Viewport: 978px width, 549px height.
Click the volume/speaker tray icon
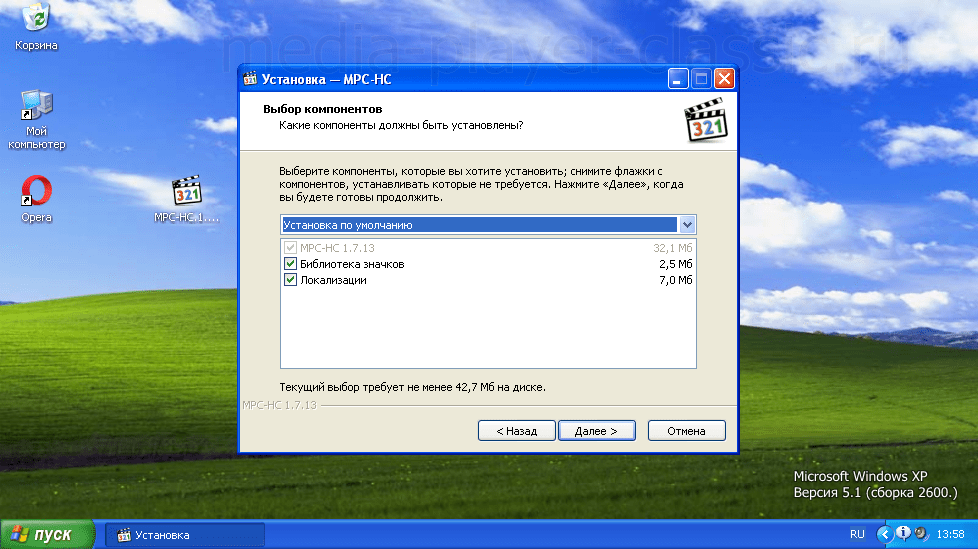point(921,534)
